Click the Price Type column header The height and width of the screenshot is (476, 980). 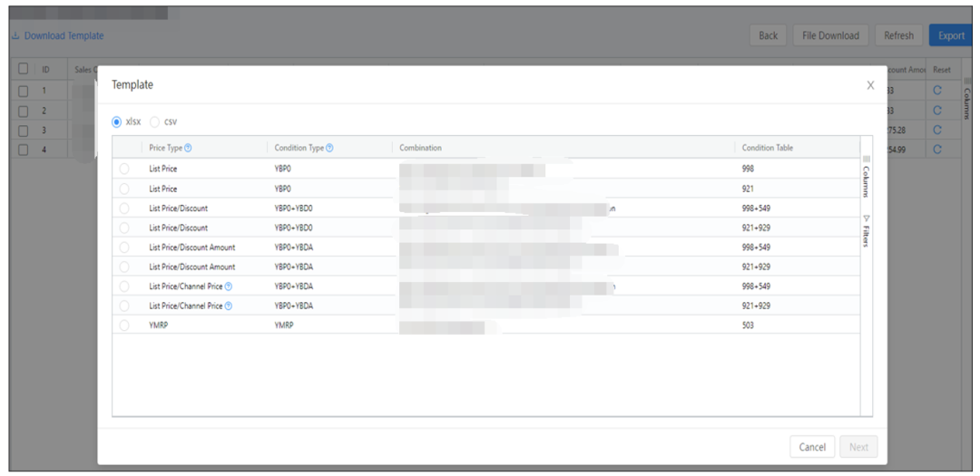(x=166, y=148)
